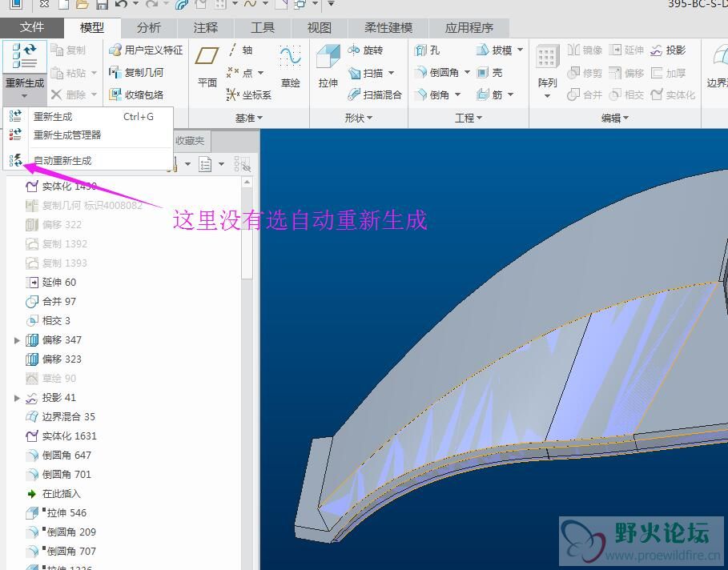Click the 工程 group label
Screen dimensions: 728x570
468,118
